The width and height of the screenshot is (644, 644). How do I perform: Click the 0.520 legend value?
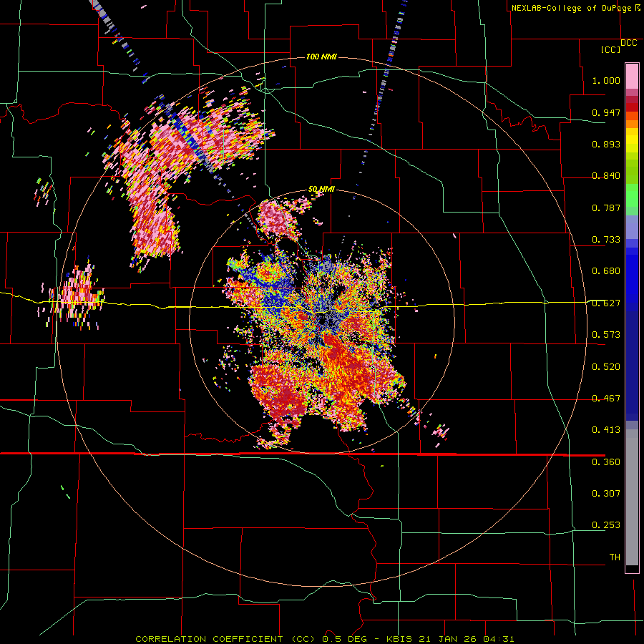coord(606,367)
